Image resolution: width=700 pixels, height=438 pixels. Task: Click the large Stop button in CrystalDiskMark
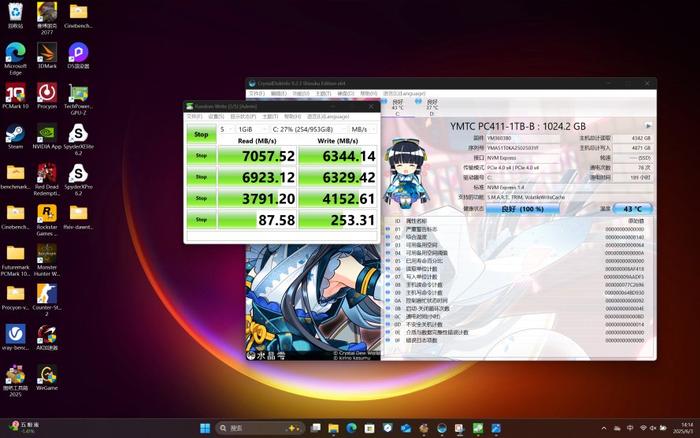201,134
